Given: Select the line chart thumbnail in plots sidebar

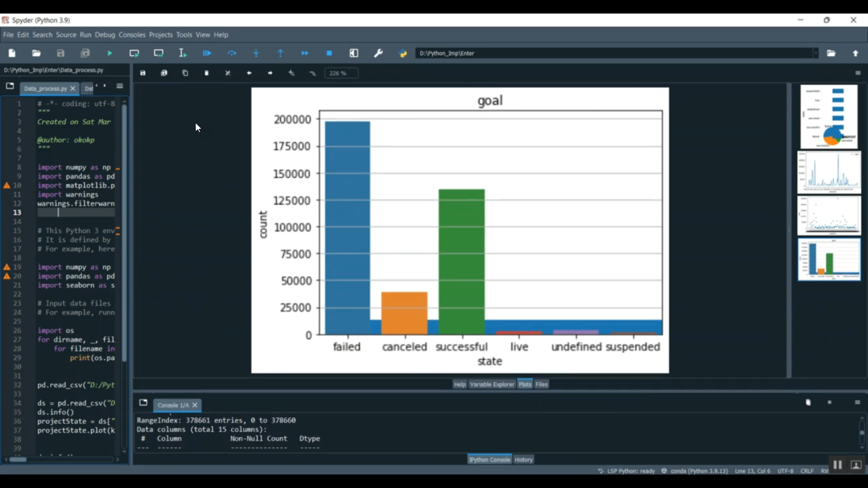Looking at the screenshot, I should pyautogui.click(x=829, y=172).
